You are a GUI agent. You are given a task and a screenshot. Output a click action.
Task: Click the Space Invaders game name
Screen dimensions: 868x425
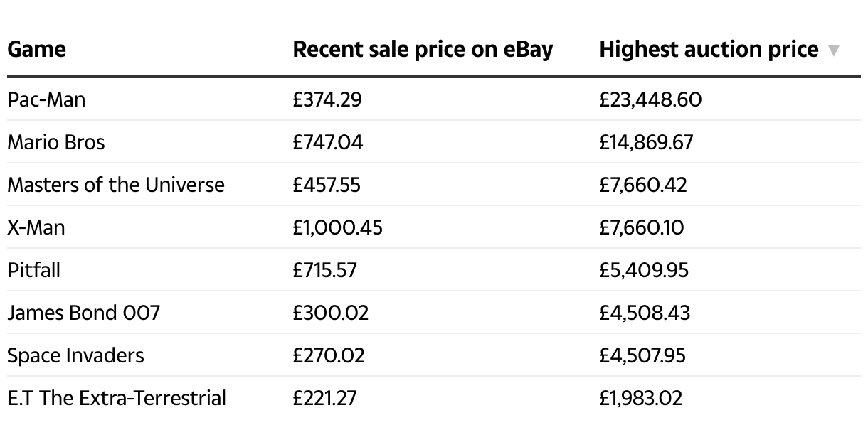click(75, 355)
